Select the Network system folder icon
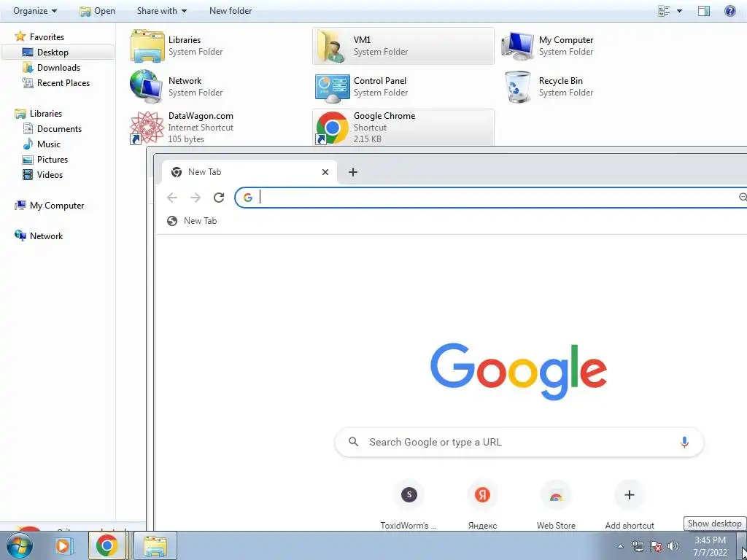 click(147, 86)
